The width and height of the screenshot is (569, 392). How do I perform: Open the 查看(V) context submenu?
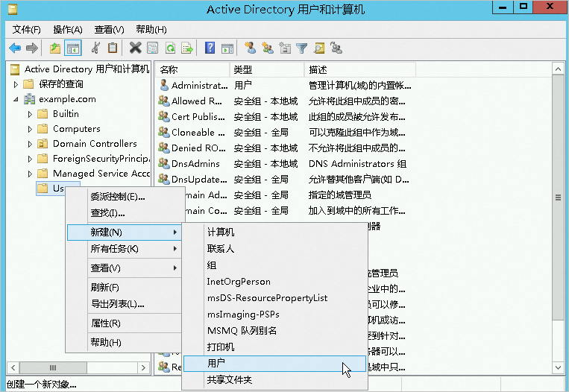click(124, 268)
